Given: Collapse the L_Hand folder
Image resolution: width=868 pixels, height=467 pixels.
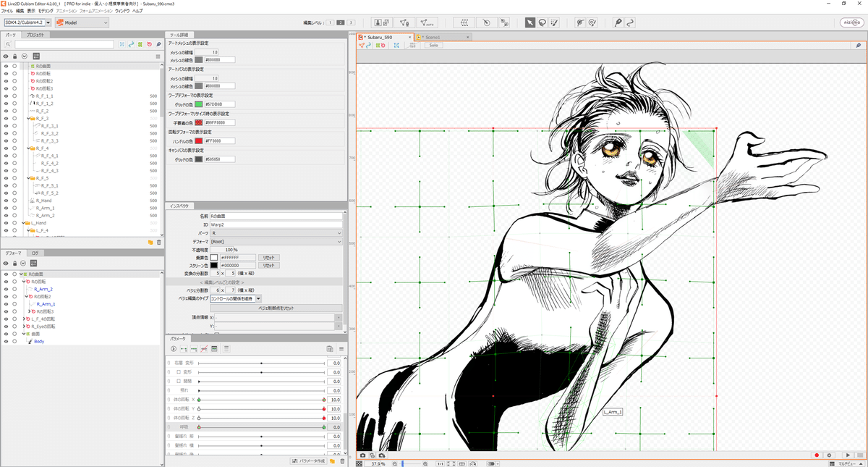Looking at the screenshot, I should (x=24, y=223).
